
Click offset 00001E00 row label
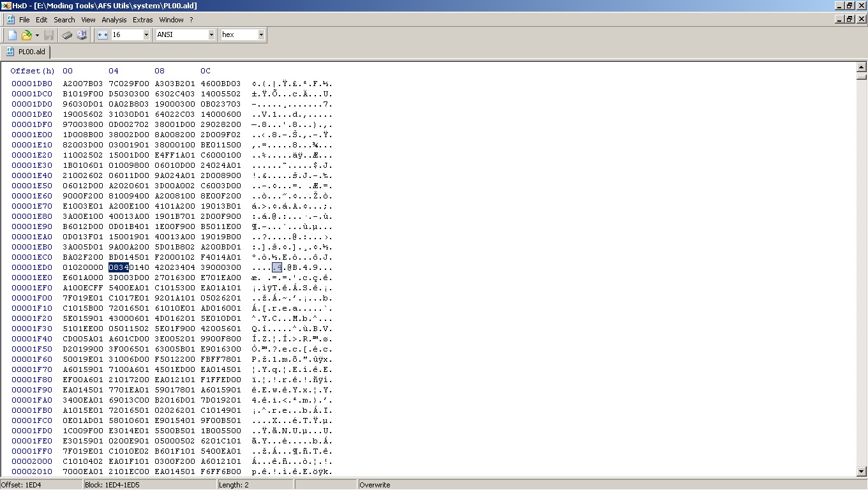[32, 135]
